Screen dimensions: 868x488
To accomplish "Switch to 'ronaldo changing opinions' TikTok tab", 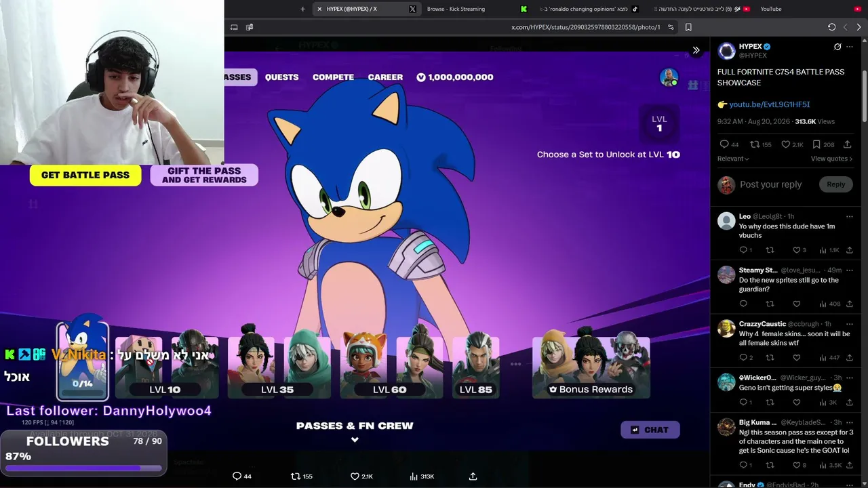I will click(x=589, y=9).
